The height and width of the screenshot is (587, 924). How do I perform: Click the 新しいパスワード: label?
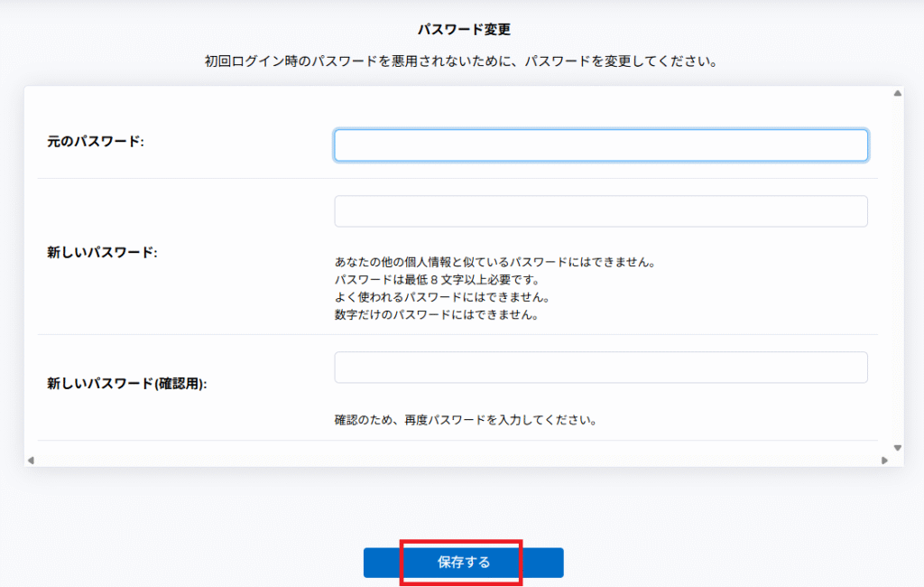(x=102, y=253)
